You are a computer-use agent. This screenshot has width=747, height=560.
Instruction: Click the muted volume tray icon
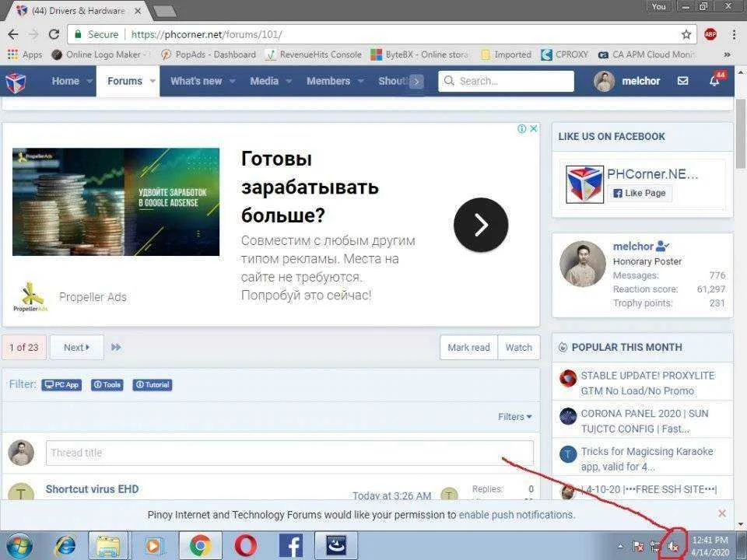tap(672, 547)
